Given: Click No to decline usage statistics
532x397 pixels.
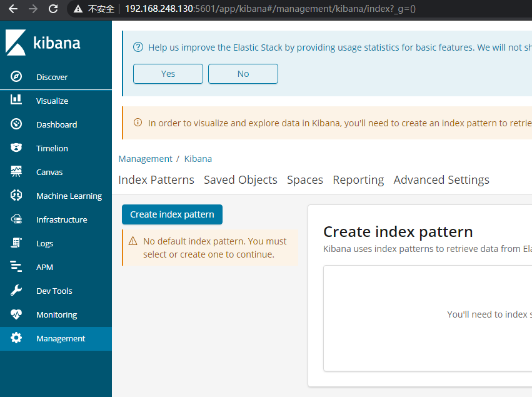Looking at the screenshot, I should tap(243, 74).
